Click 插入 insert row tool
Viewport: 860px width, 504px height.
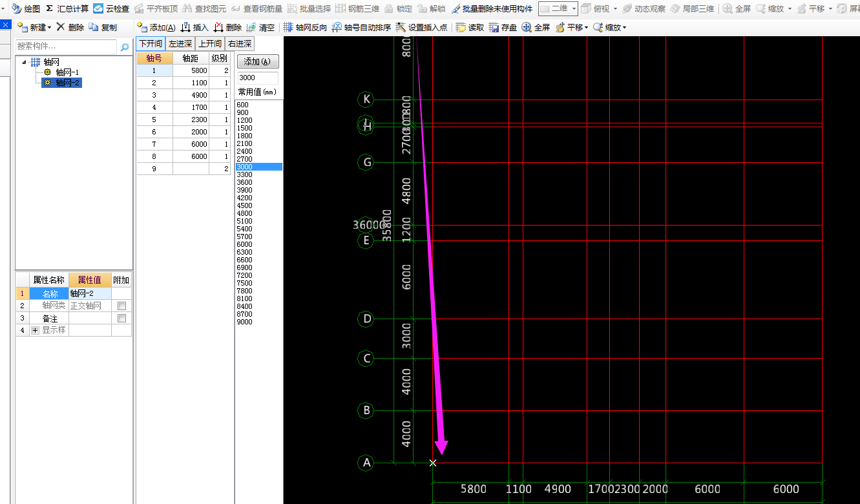coord(194,28)
